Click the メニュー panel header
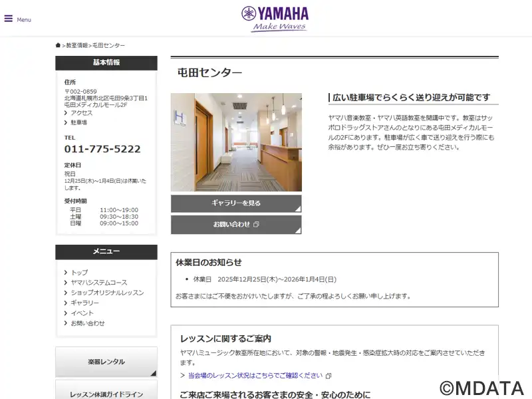Image resolution: width=532 pixels, height=399 pixels. pos(106,252)
